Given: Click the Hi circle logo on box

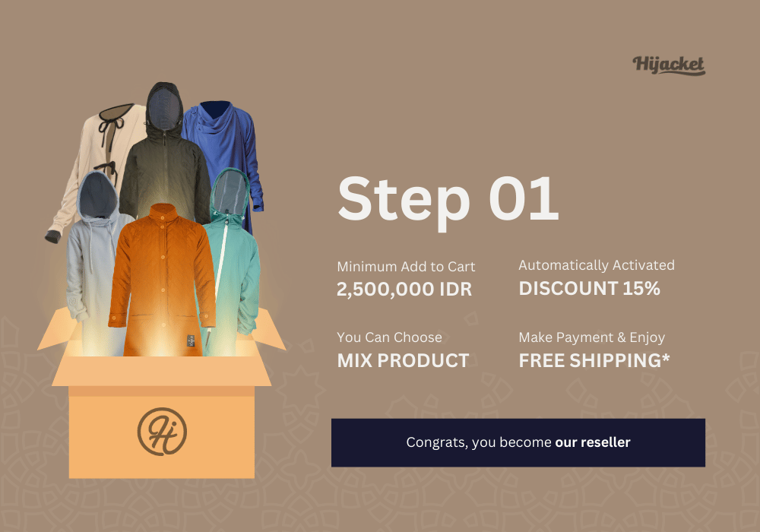Looking at the screenshot, I should tap(162, 431).
